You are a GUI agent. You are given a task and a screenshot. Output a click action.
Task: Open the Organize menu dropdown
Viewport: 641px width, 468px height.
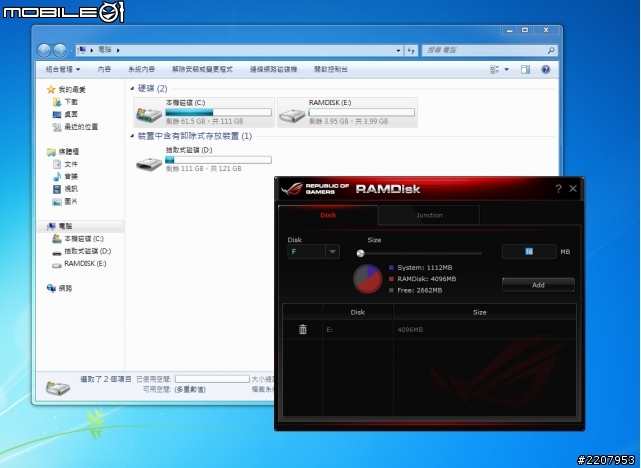(63, 69)
